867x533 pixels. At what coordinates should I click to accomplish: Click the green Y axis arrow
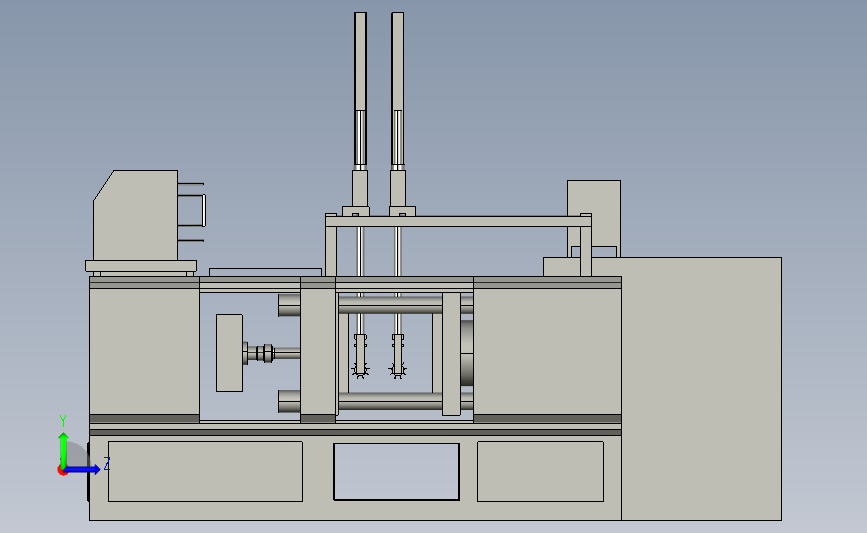pos(64,449)
